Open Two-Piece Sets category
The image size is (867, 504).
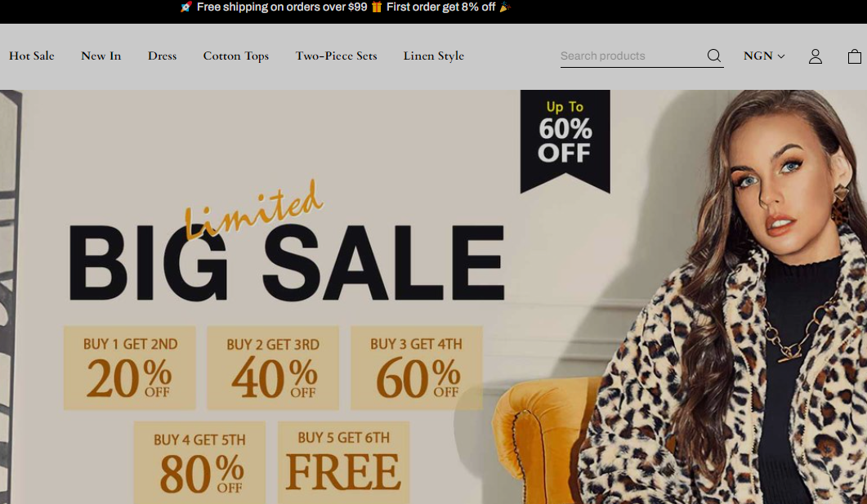click(x=336, y=56)
